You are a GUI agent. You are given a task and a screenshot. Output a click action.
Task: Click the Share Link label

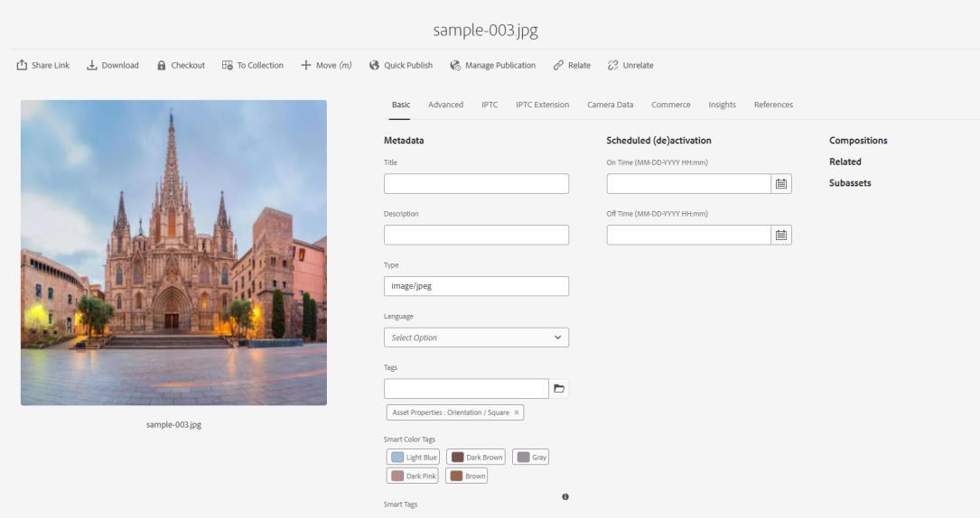[x=51, y=65]
